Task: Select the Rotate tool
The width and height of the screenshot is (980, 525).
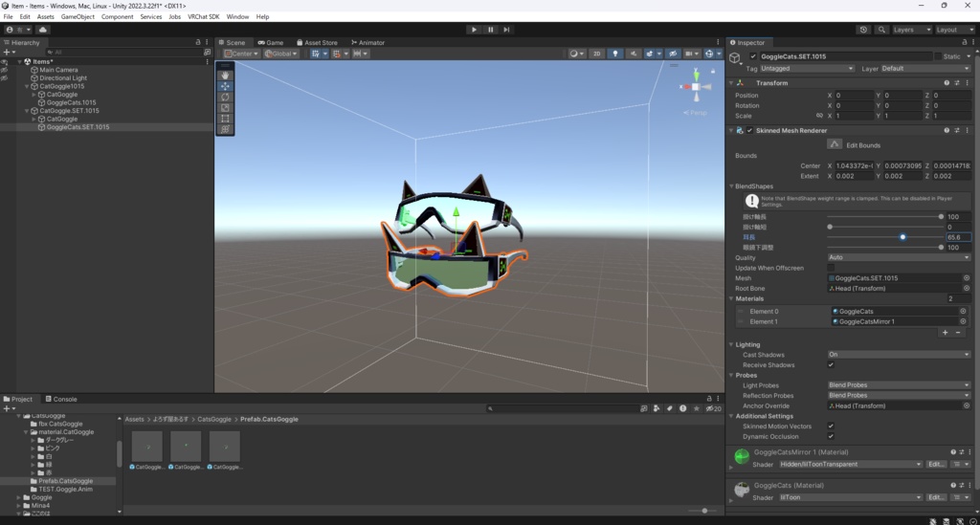Action: [225, 97]
